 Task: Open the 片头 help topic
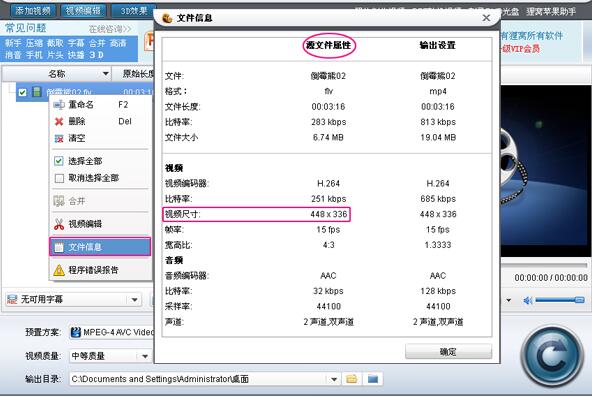(x=55, y=55)
